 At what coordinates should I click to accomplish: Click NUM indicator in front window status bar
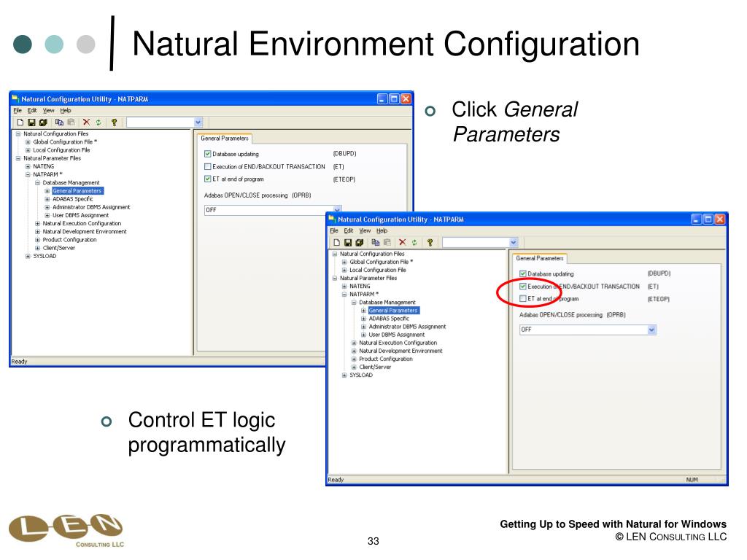click(692, 480)
